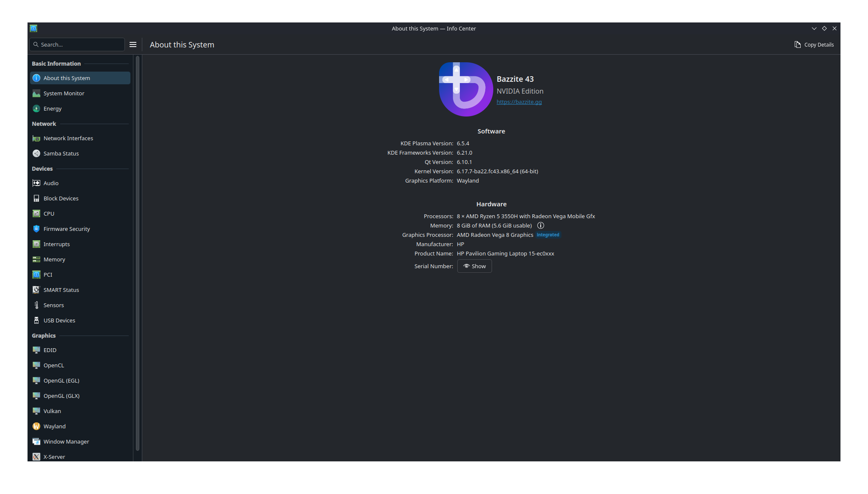Click inside the Search field
The image size is (868, 494).
coord(77,44)
